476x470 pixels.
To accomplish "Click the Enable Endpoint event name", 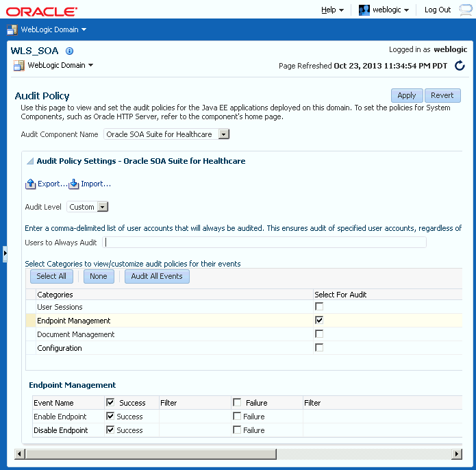I will (x=60, y=417).
